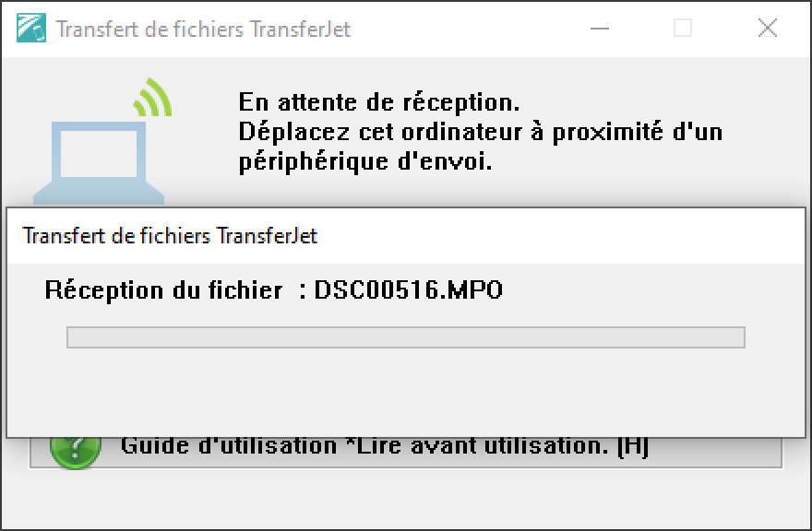Screen dimensions: 812x531
Task: Open the Guide d'utilisation button
Action: (x=405, y=453)
